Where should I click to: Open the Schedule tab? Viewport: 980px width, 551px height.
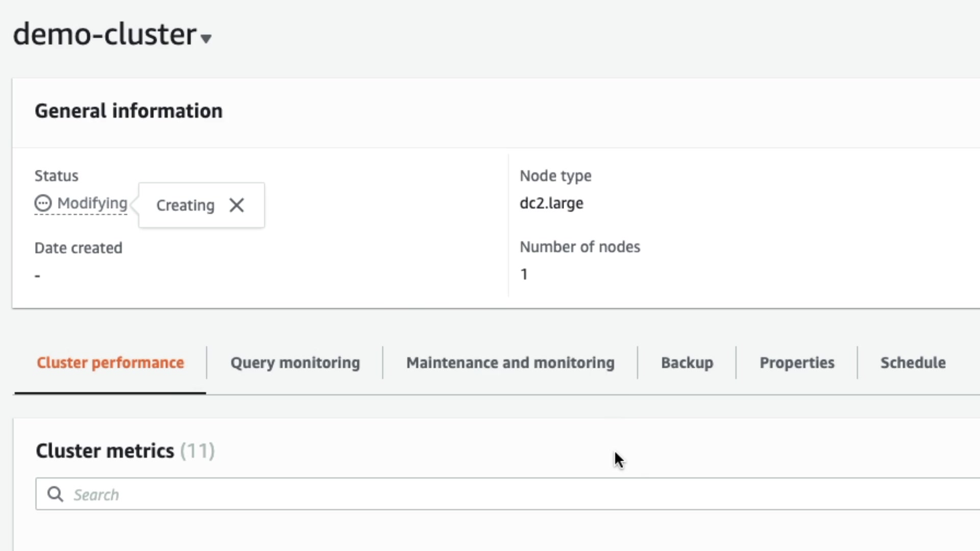click(913, 363)
